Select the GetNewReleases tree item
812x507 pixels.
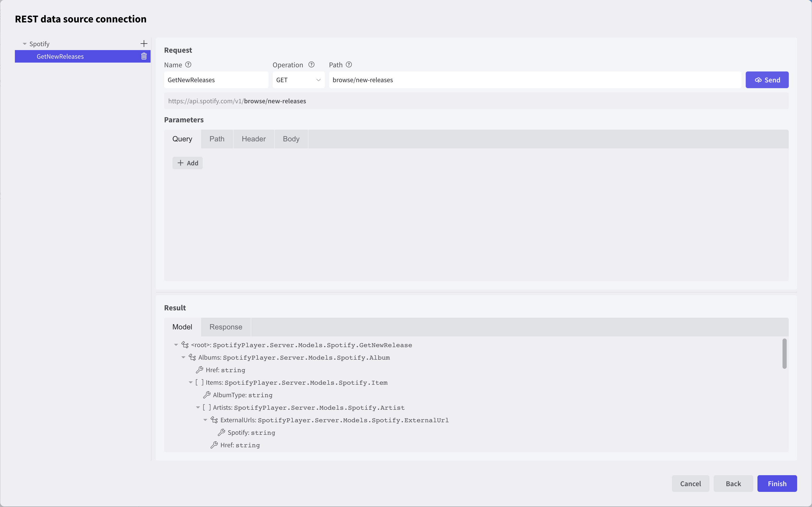click(82, 56)
